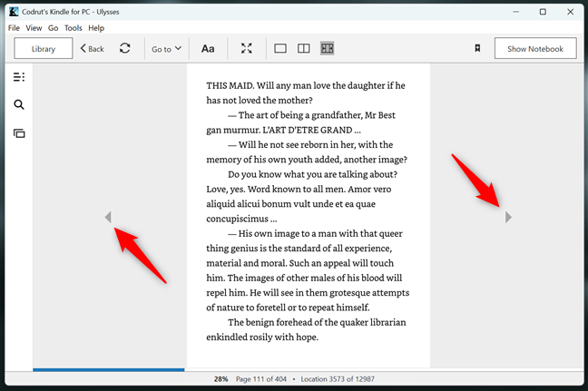
Task: Minimize the Kindle window
Action: pyautogui.click(x=516, y=12)
